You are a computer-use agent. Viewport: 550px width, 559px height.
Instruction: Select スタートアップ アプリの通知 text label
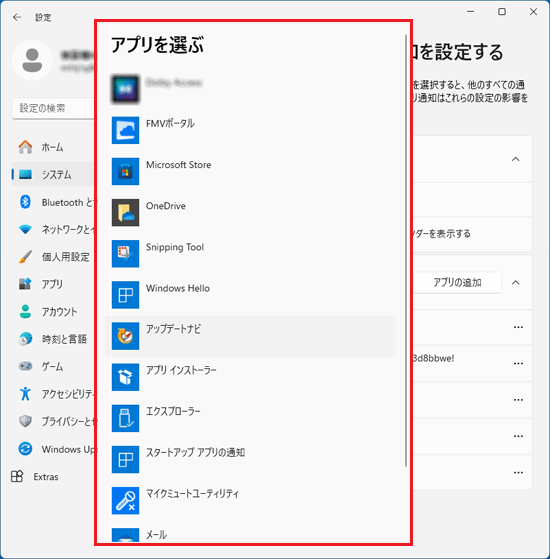coord(195,452)
